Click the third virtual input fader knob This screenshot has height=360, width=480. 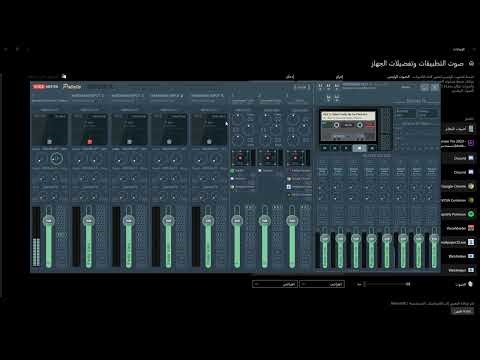[292, 220]
